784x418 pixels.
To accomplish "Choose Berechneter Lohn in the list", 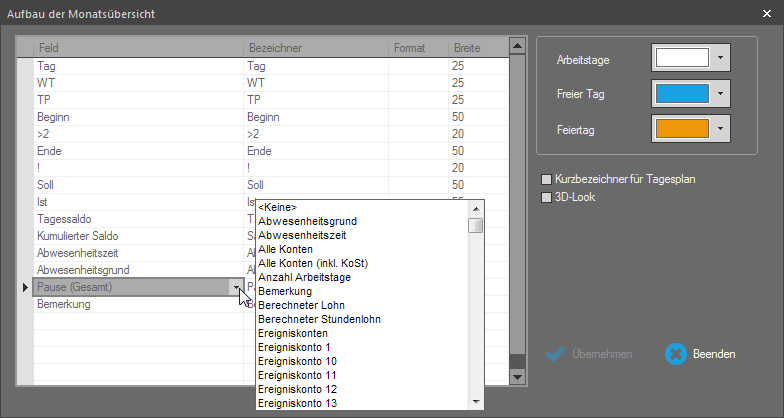I will coord(303,305).
